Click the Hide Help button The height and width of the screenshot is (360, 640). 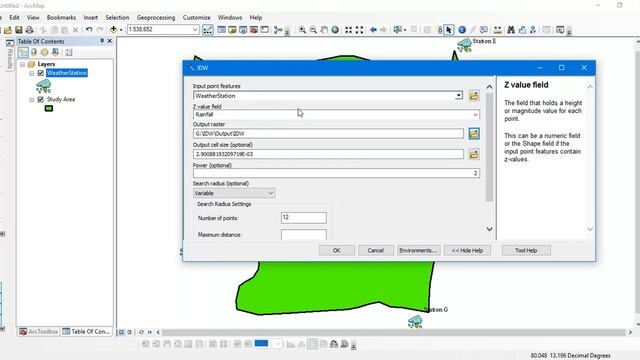point(467,250)
